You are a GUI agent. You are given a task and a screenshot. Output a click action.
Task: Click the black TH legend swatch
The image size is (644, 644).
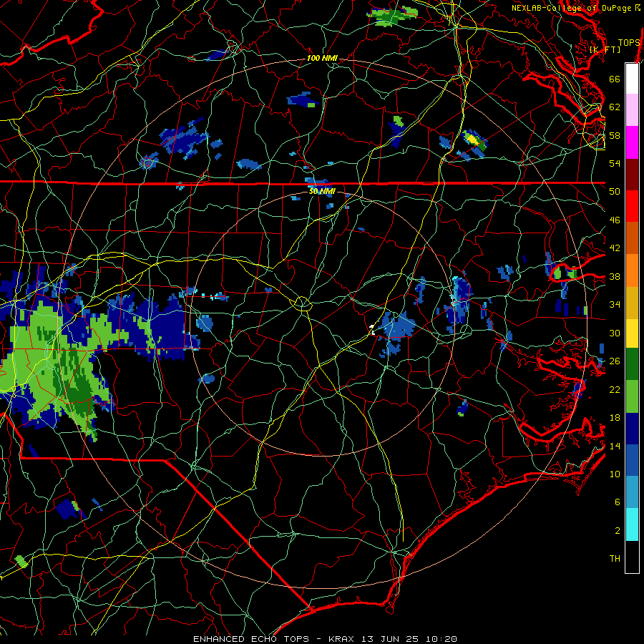(632, 557)
